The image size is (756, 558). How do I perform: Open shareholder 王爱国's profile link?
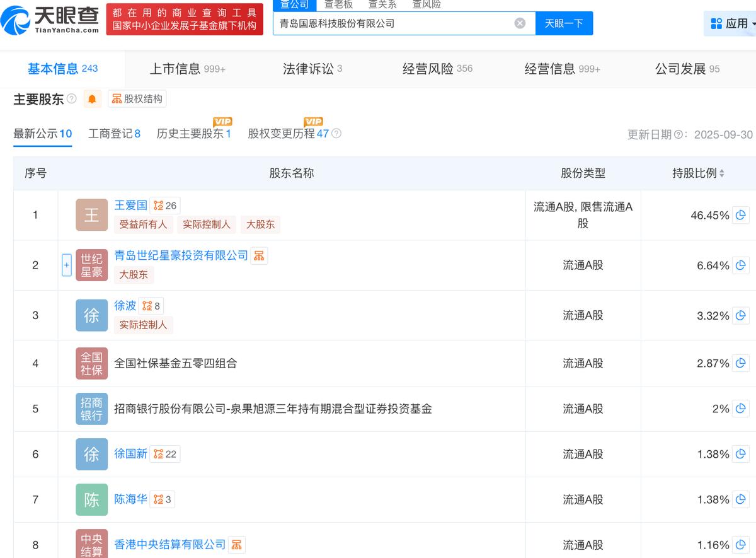pos(130,206)
